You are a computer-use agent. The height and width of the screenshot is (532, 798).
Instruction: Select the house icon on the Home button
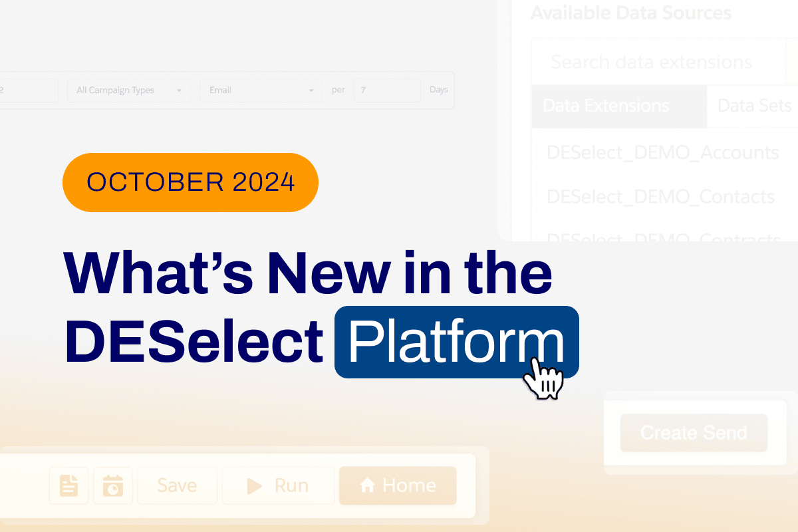[366, 485]
